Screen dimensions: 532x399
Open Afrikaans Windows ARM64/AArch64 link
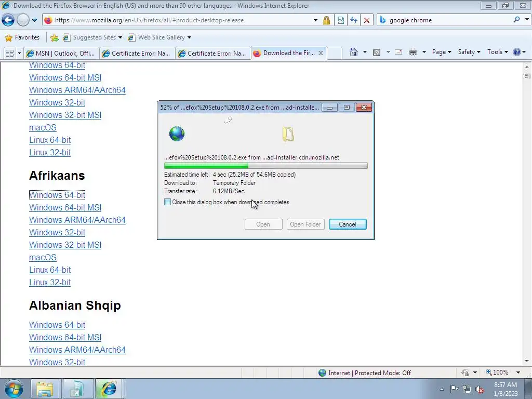77,220
